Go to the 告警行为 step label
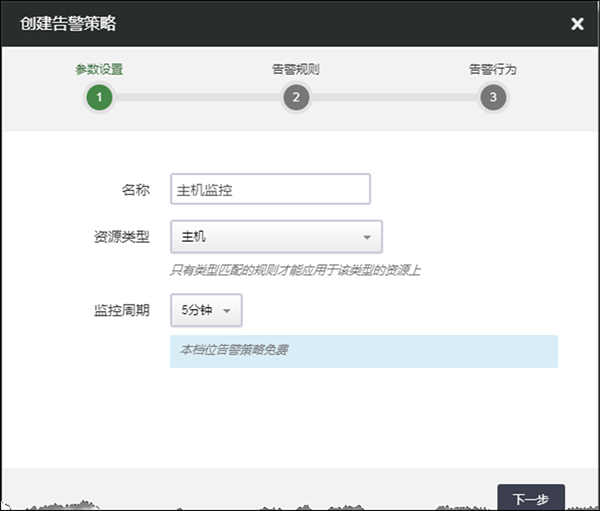The height and width of the screenshot is (511, 600). click(492, 70)
